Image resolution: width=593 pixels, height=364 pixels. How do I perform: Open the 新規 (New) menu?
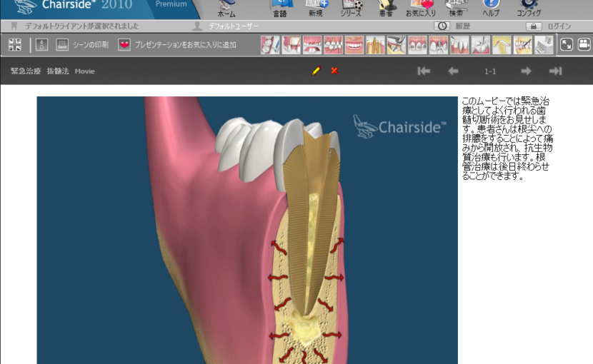click(x=316, y=9)
